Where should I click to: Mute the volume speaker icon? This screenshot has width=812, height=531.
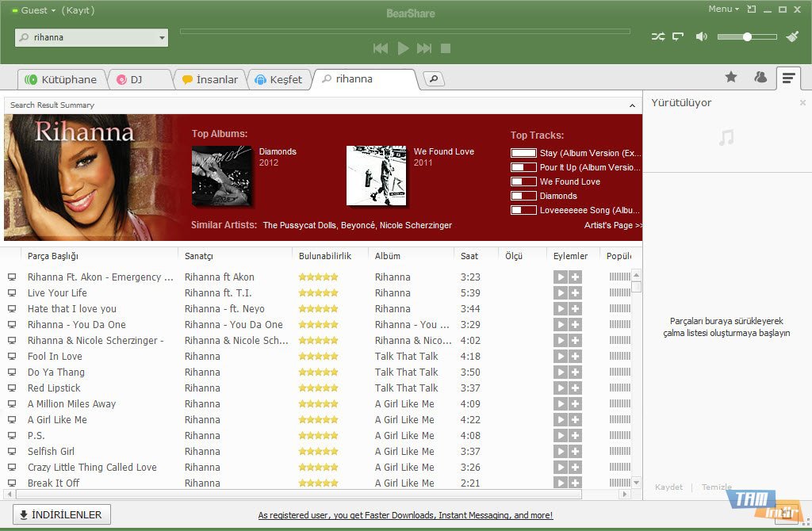pyautogui.click(x=702, y=36)
